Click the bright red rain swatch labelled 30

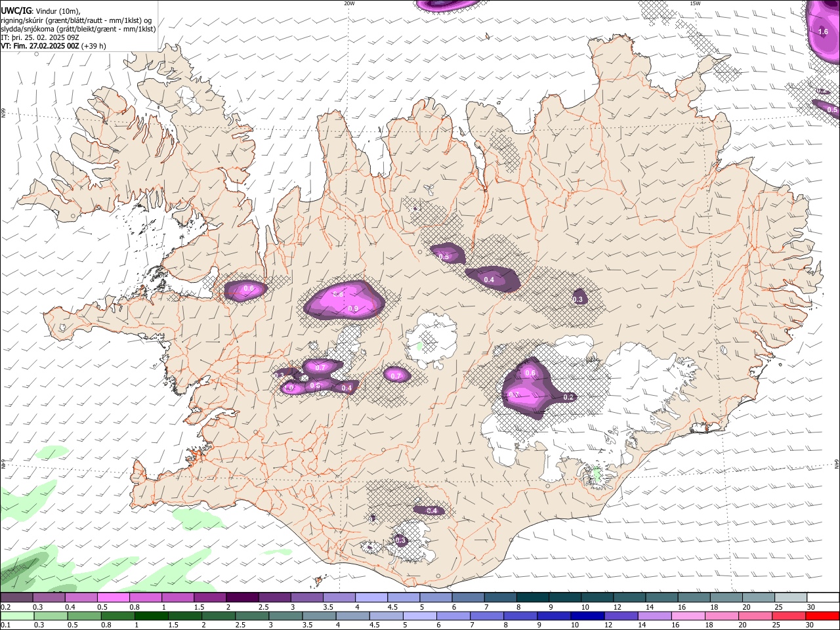[x=822, y=616]
